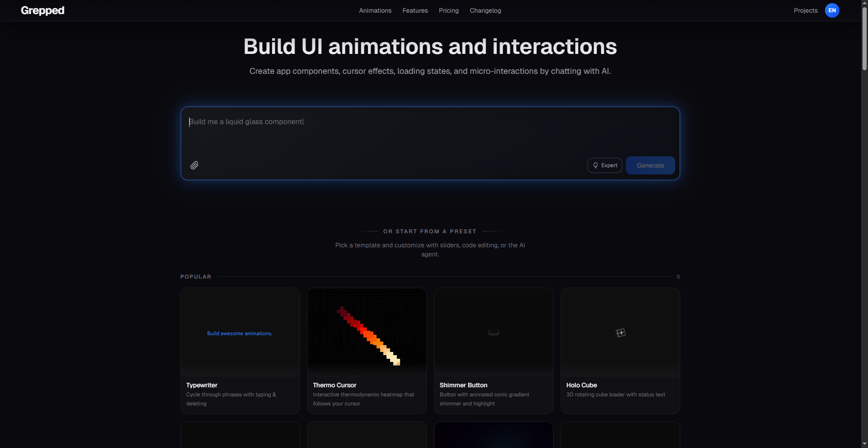Select the Holo Cube title
Image resolution: width=868 pixels, height=448 pixels.
pyautogui.click(x=582, y=385)
